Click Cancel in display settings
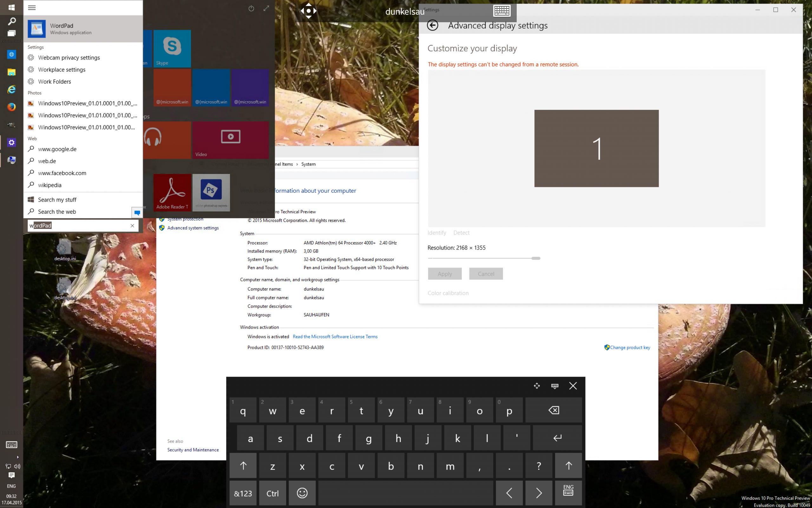Viewport: 812px width, 508px height. [486, 274]
